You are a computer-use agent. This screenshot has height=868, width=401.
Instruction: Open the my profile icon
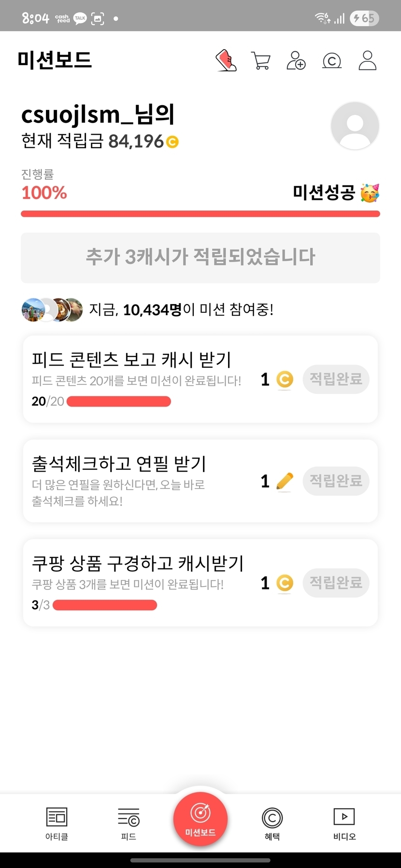(367, 61)
